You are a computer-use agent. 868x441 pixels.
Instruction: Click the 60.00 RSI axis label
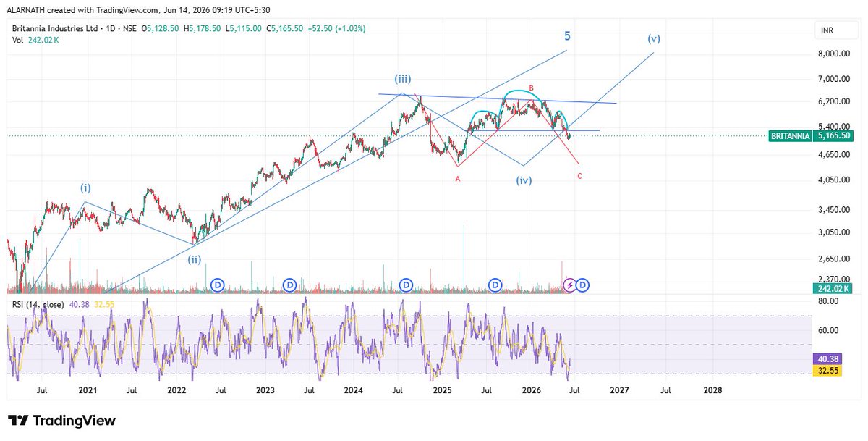(827, 330)
